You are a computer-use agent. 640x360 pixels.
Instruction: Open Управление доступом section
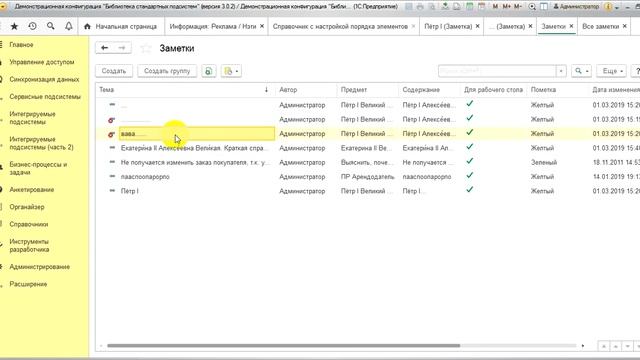[42, 62]
